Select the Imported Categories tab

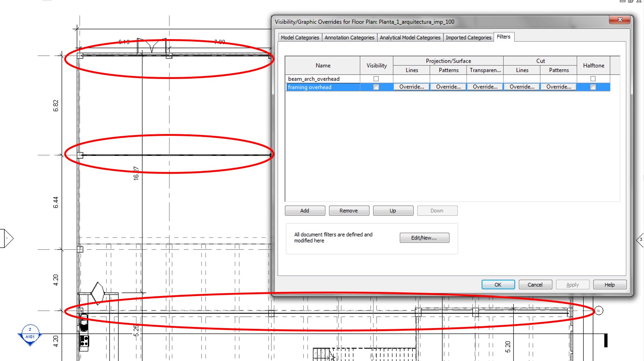tap(468, 37)
